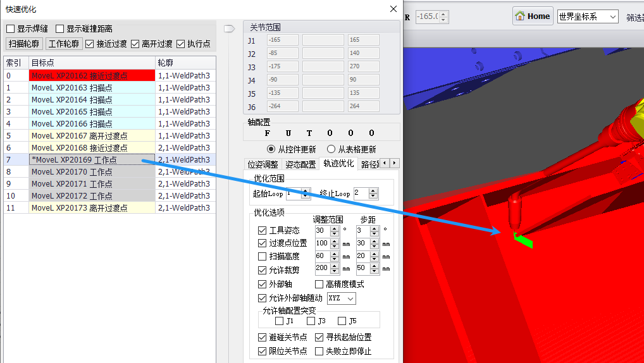Click the J1 minimum value field
Screen dimensions: 644x363
coord(282,40)
